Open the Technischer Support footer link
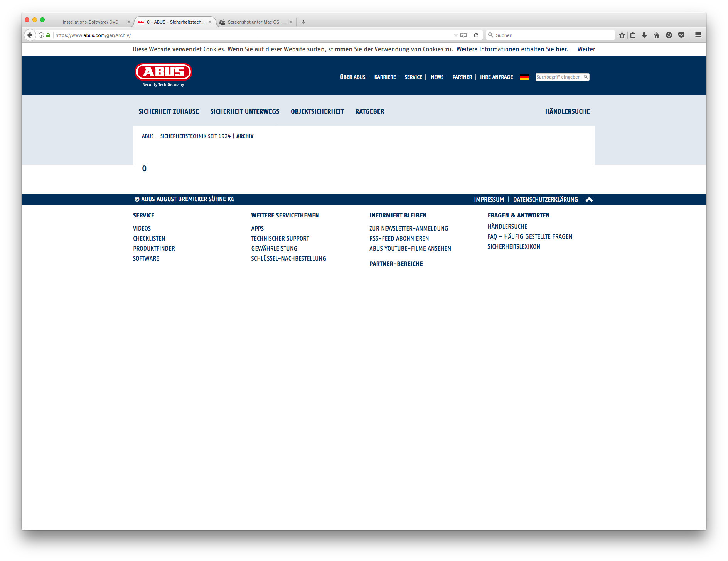The width and height of the screenshot is (728, 561). [x=280, y=239]
